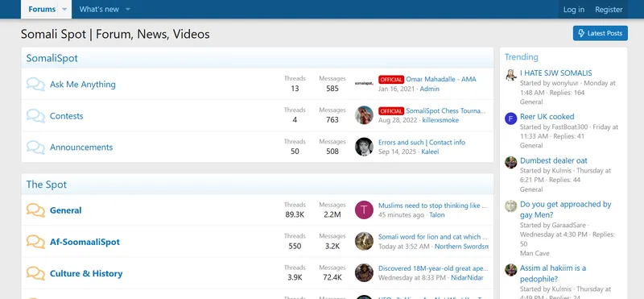Screen dimensions: 644x299
Task: Click General threads count 89.3K
Action: [x=295, y=214]
